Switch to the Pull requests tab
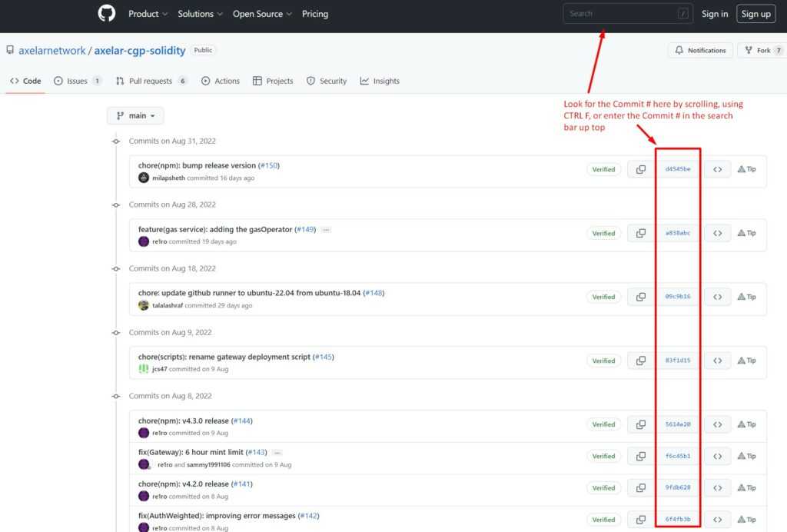This screenshot has width=787, height=532. pyautogui.click(x=151, y=81)
